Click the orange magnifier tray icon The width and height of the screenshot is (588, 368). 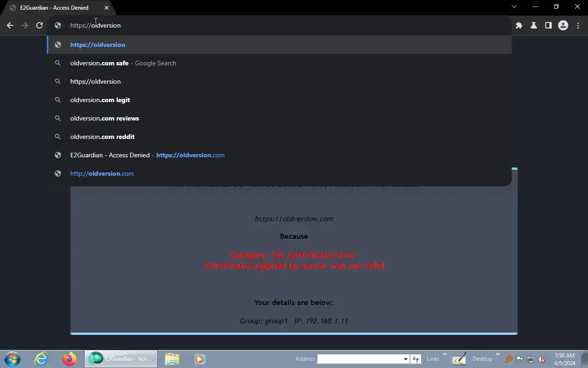coord(509,359)
